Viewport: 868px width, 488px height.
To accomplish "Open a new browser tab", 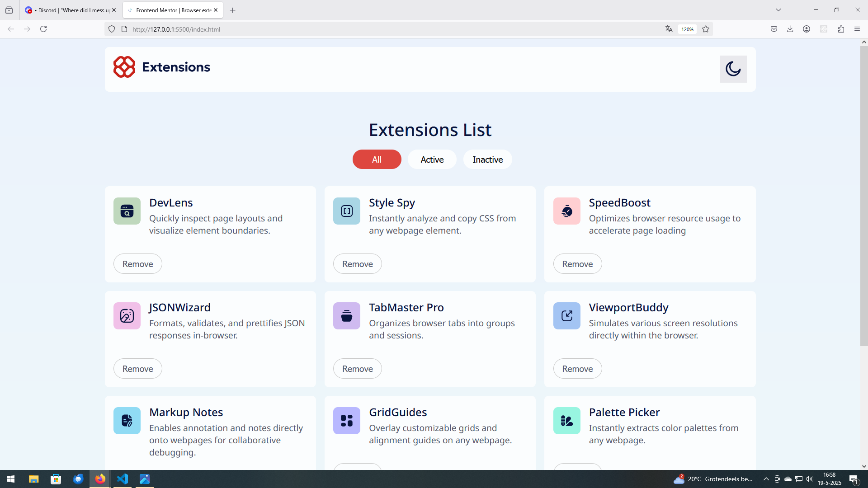I will (x=232, y=10).
